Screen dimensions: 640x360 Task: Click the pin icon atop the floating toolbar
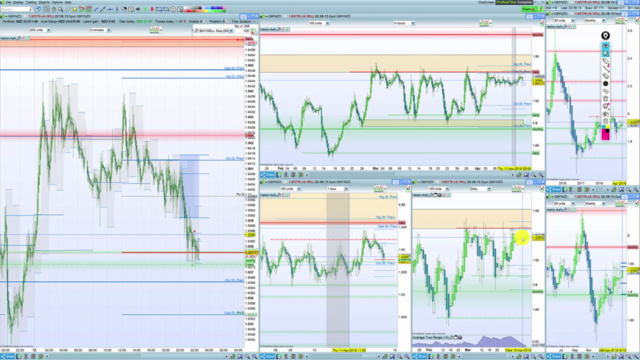[x=605, y=36]
